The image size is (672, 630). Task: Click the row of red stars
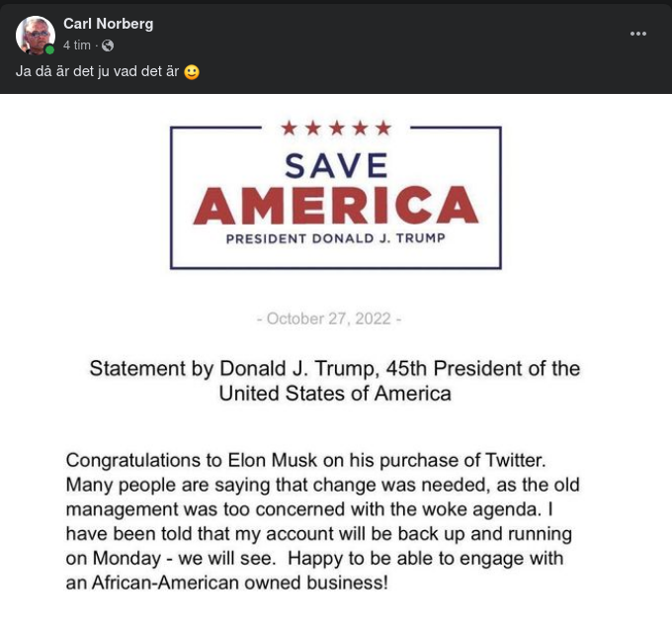[x=336, y=128]
